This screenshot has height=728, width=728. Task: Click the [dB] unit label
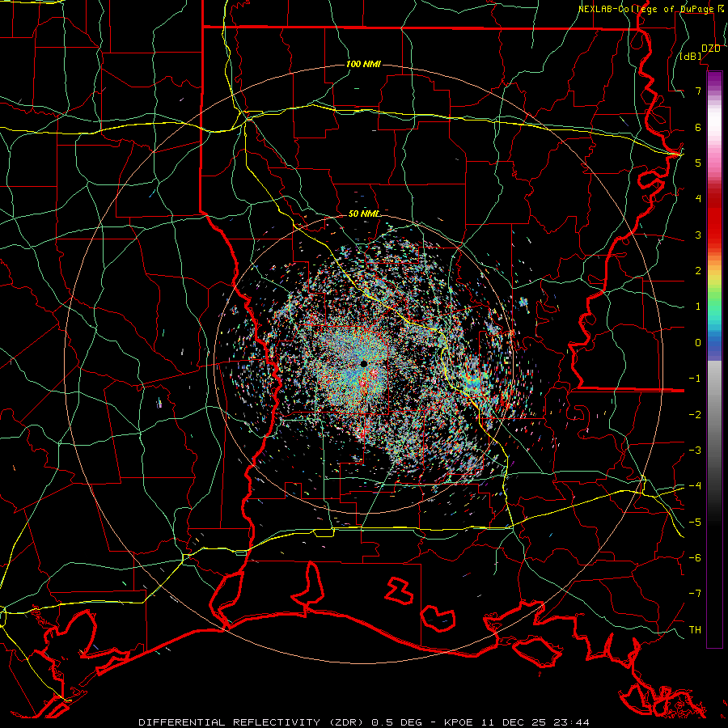click(x=691, y=56)
